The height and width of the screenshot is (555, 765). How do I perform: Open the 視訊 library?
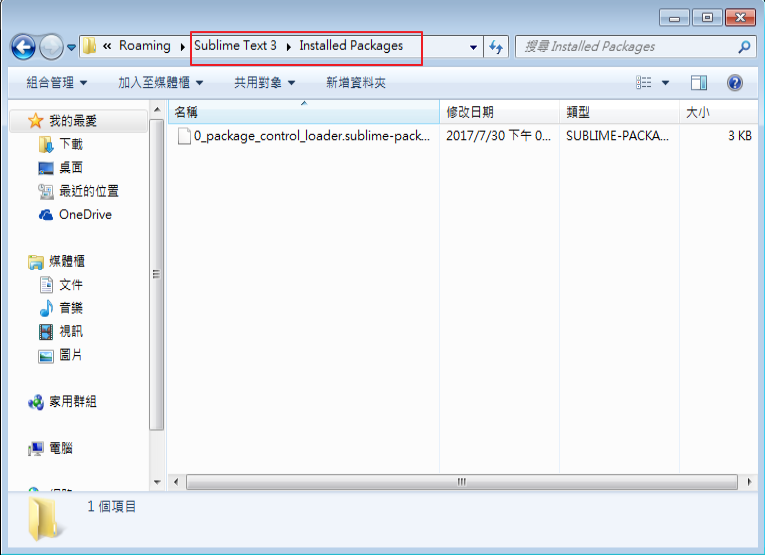(x=71, y=331)
